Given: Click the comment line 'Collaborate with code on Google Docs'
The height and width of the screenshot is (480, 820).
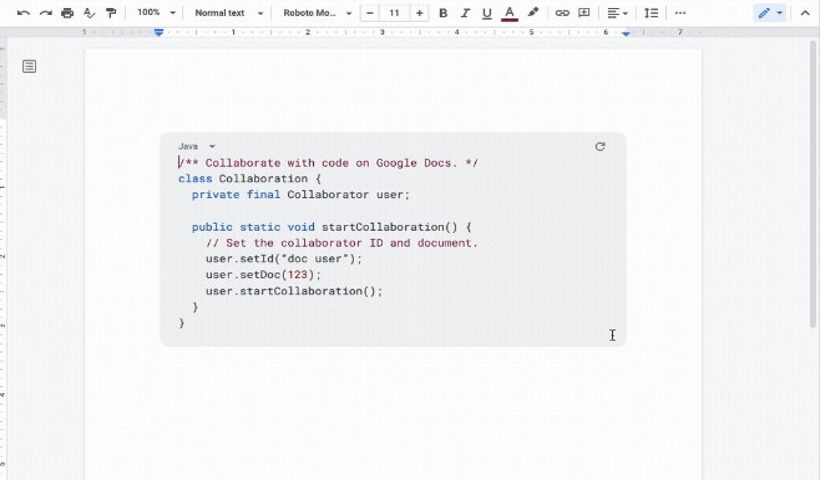Looking at the screenshot, I should pos(328,163).
